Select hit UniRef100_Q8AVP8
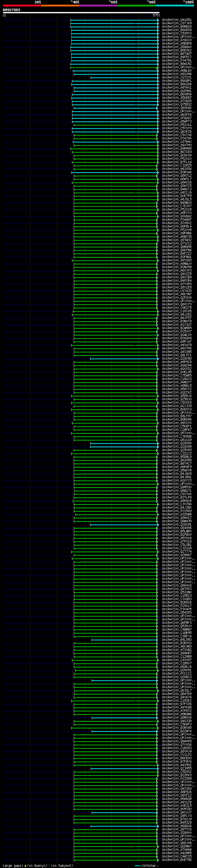 176,741
